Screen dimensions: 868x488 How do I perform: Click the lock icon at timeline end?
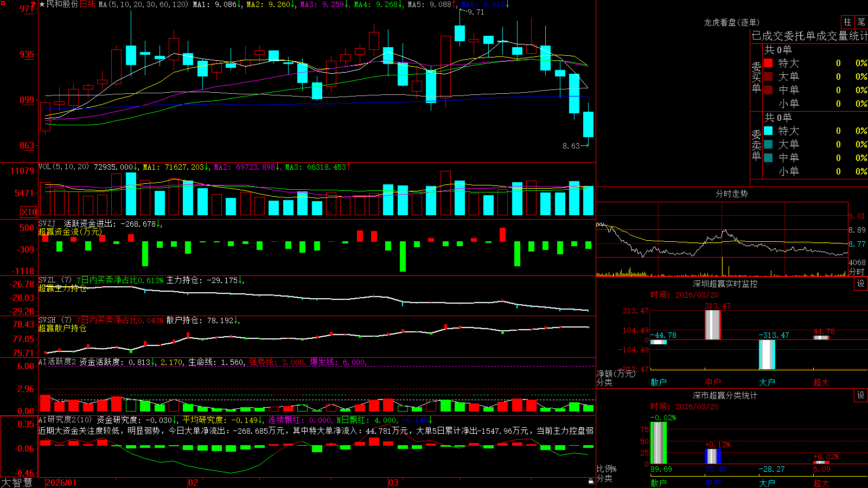coord(591,481)
